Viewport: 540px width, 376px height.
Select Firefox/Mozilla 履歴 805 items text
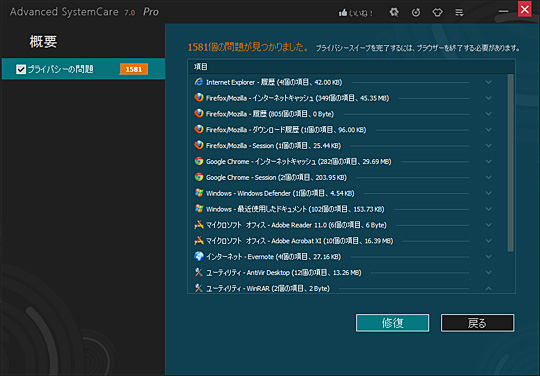(270, 114)
